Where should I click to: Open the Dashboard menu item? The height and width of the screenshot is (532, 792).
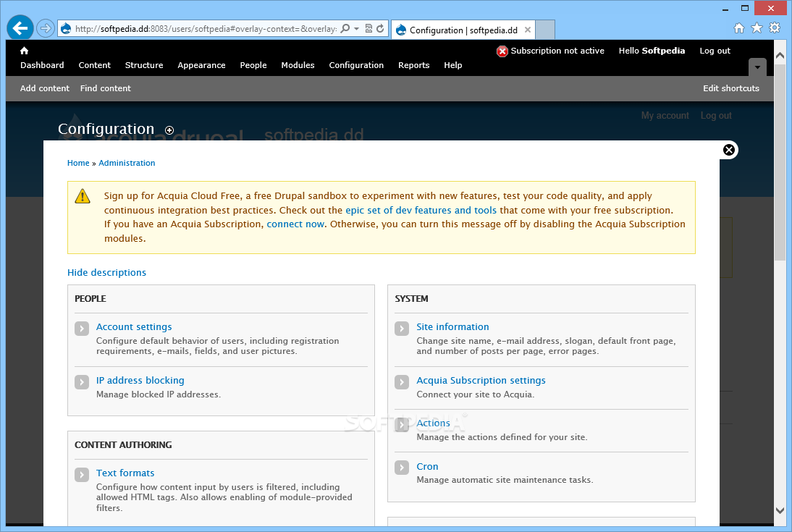tap(42, 65)
